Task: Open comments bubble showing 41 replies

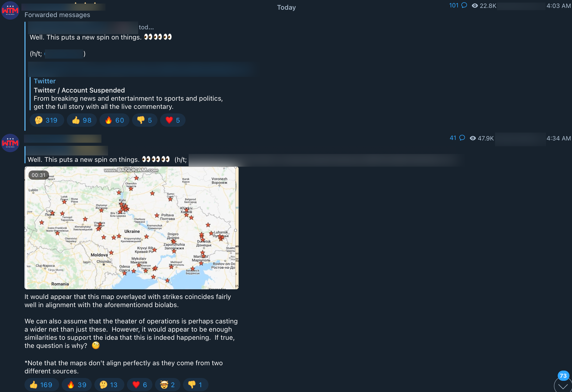Action: [x=457, y=138]
